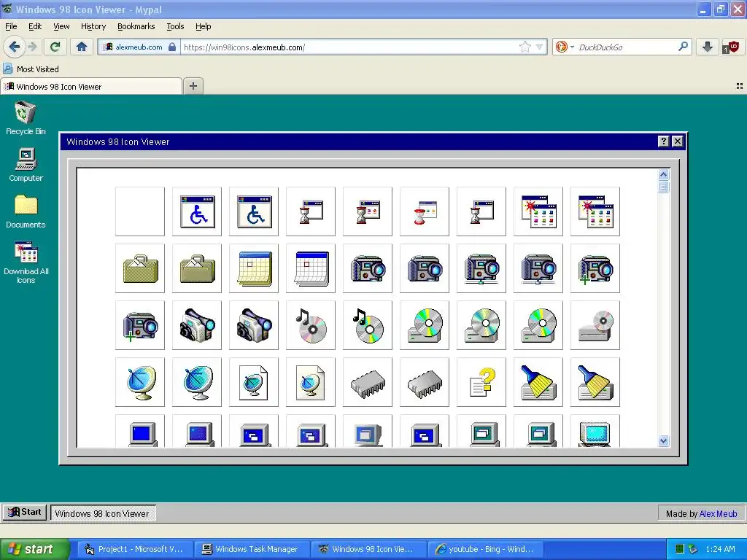Viewport: 747px width, 560px height.
Task: Choose the first camera icon in the second row
Action: 368,268
